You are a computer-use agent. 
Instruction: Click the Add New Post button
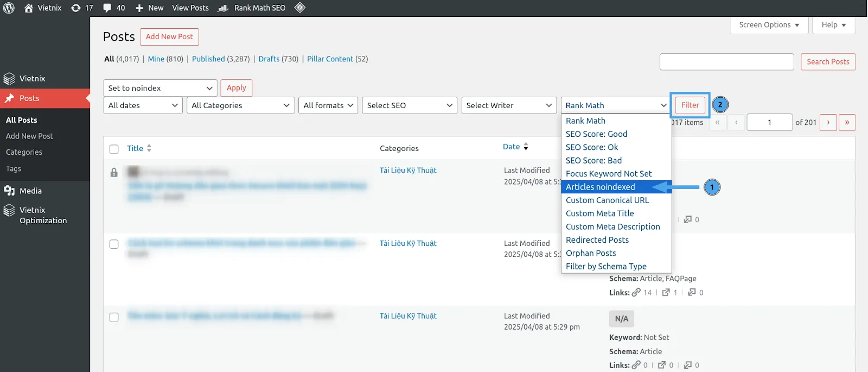(x=169, y=37)
